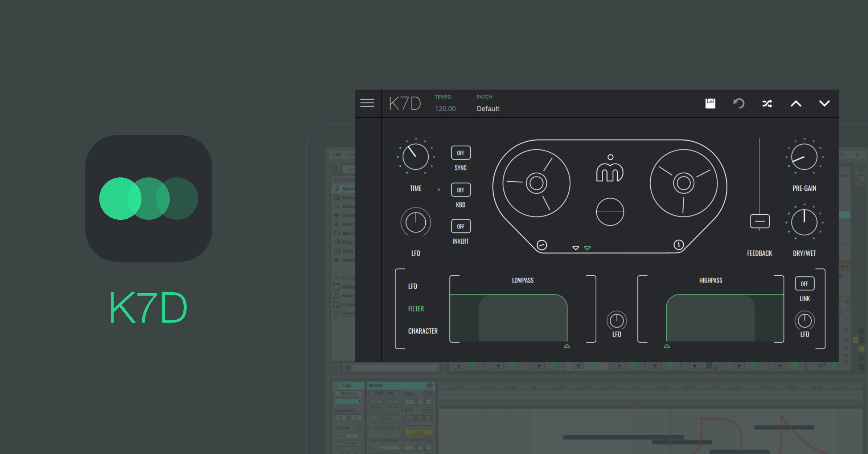The image size is (868, 454).
Task: Click the right small tape guide knob
Action: pos(679,245)
